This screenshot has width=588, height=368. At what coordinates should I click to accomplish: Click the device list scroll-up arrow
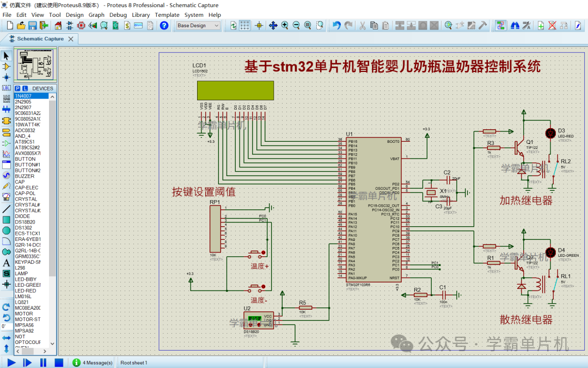coord(52,97)
